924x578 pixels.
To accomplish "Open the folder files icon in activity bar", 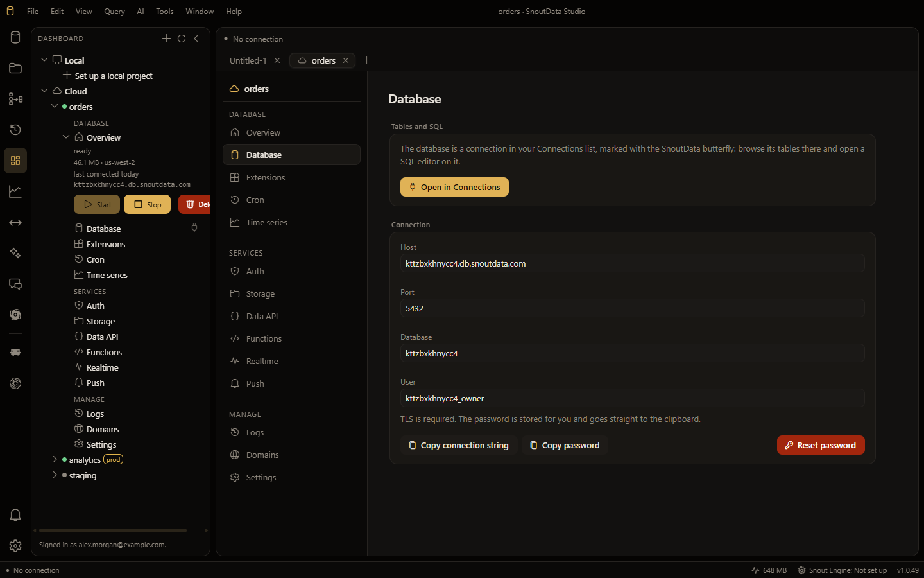I will point(15,68).
